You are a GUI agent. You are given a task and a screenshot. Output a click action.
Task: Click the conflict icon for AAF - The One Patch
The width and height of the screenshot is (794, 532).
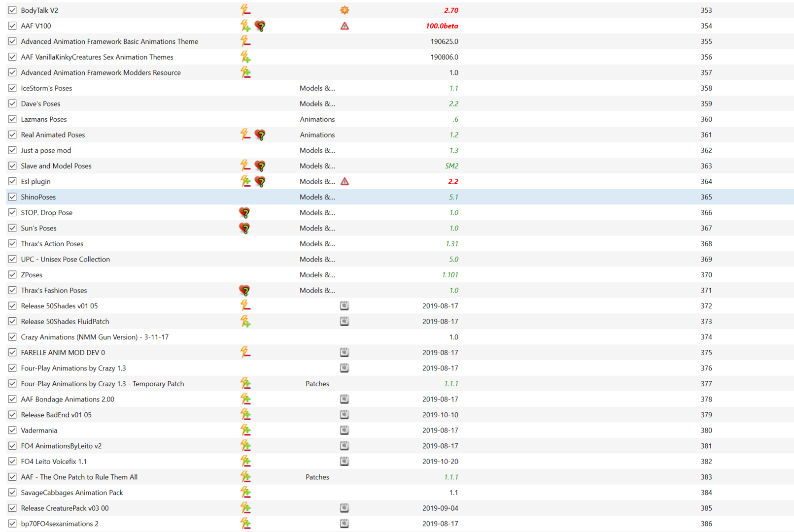[x=245, y=477]
